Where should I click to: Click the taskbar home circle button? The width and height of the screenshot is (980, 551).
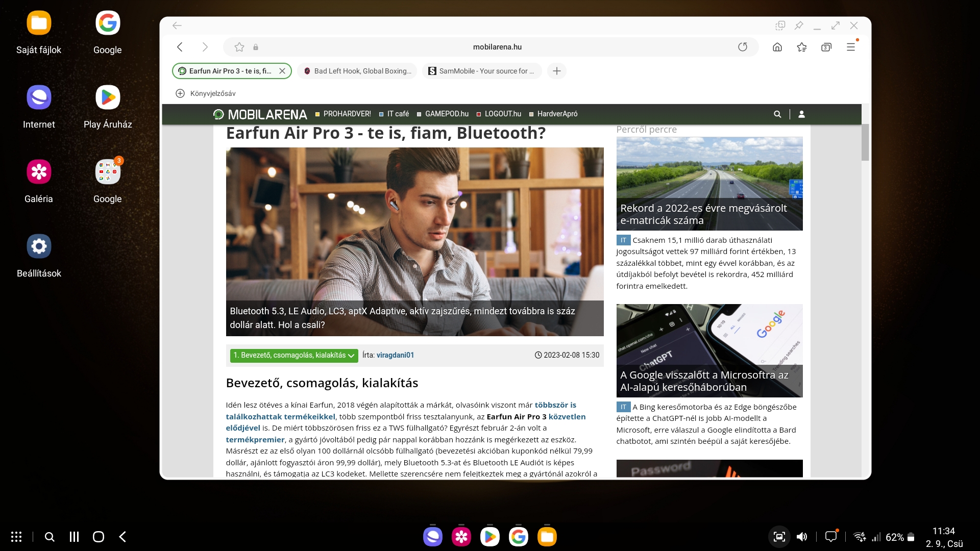[x=99, y=537]
